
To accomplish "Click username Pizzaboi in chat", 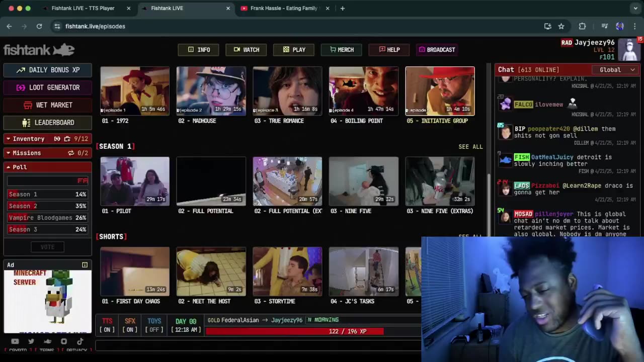I will (545, 186).
